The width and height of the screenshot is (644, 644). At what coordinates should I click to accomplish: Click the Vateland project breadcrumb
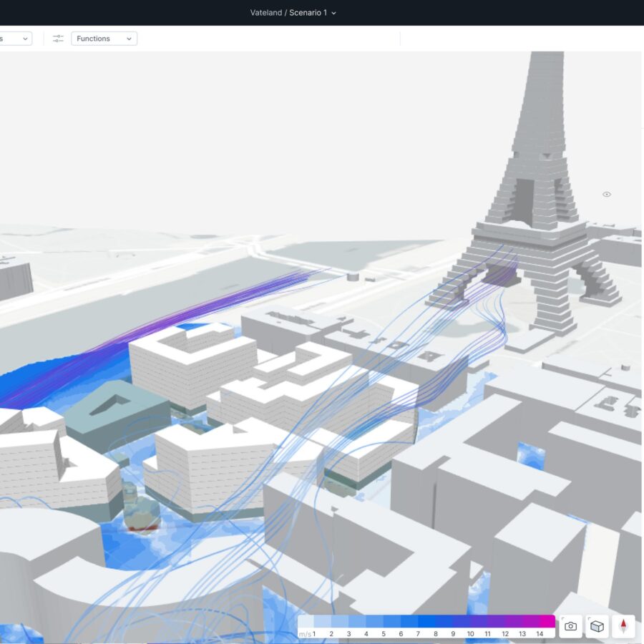[265, 13]
